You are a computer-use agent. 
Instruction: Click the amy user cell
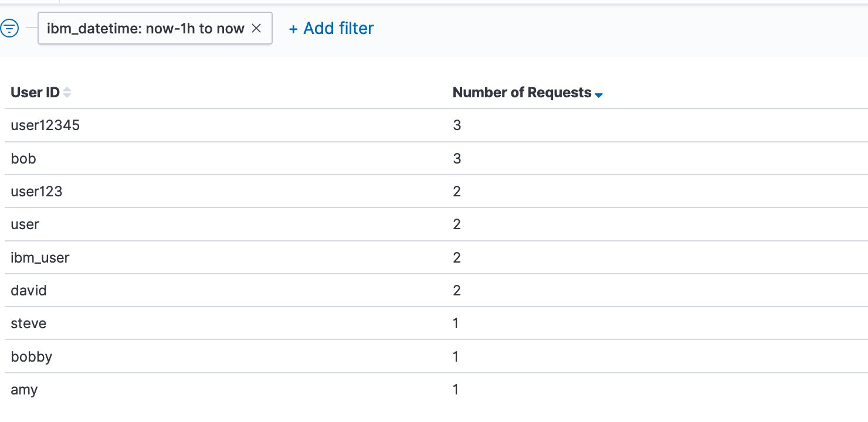(x=24, y=389)
